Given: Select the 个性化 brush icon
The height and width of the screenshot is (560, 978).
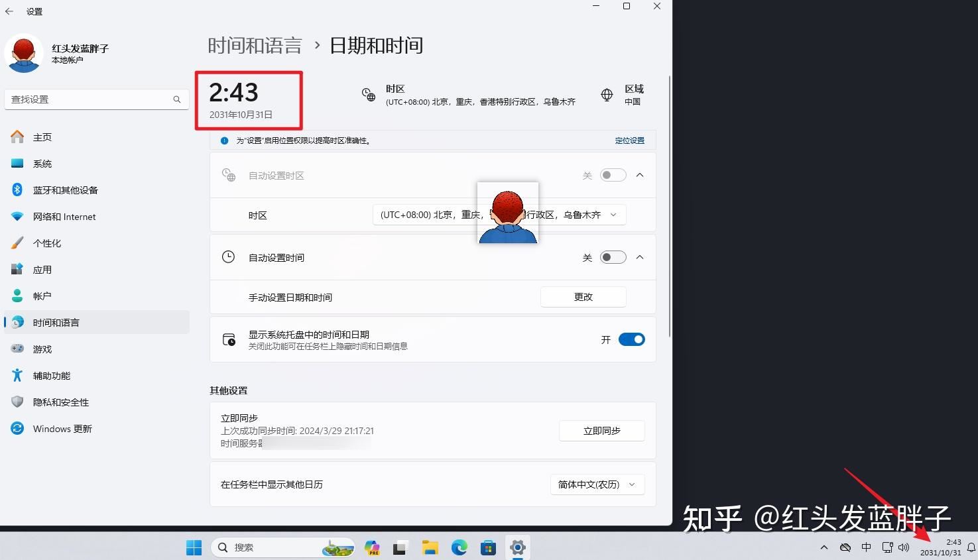Looking at the screenshot, I should [x=17, y=243].
